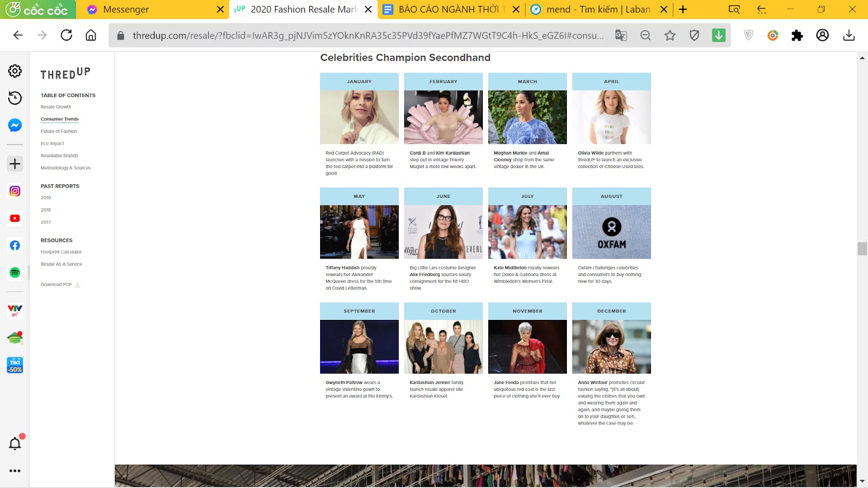Open the tab search icon in title bar
Screen dimensions: 868x488
click(734, 9)
